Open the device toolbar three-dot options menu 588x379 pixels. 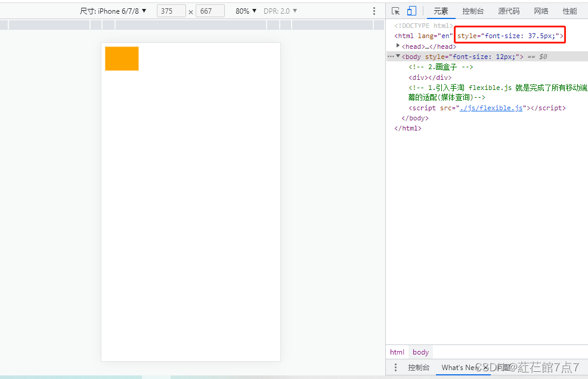(374, 10)
